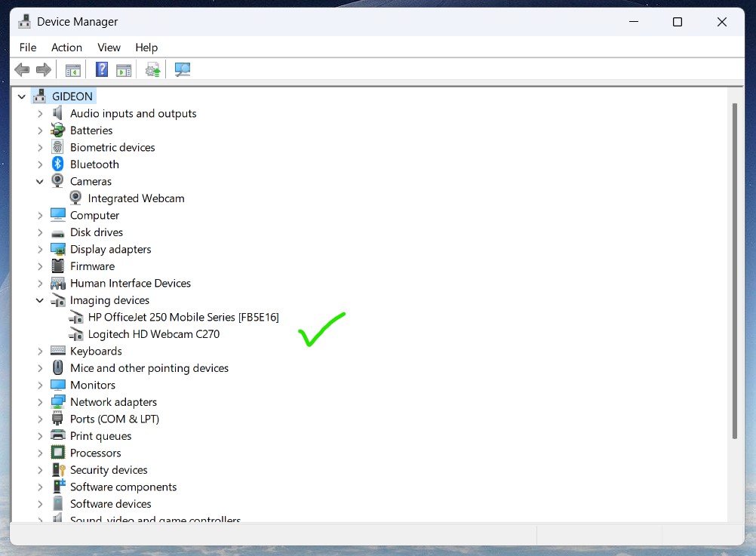Click Scan for hardware changes icon

coord(183,70)
